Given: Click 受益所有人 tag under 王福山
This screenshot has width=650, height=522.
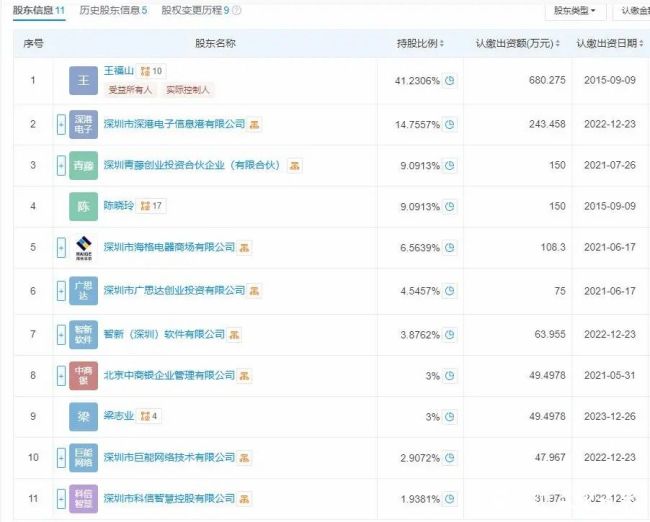Looking at the screenshot, I should pyautogui.click(x=130, y=90).
